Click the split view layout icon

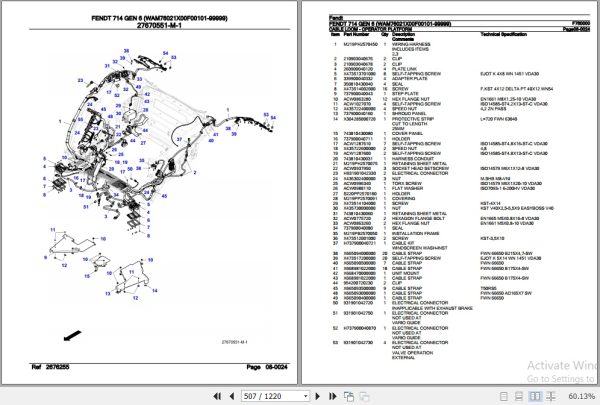(551, 397)
